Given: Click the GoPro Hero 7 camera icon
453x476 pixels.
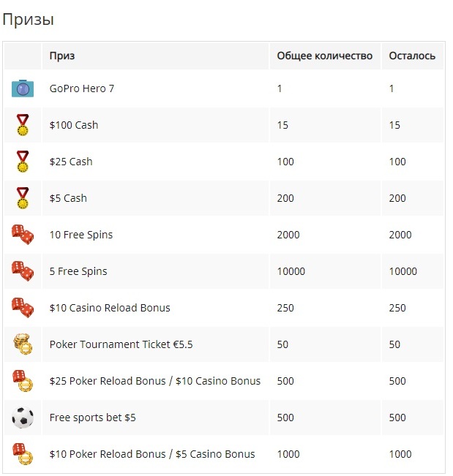Looking at the screenshot, I should tap(23, 88).
